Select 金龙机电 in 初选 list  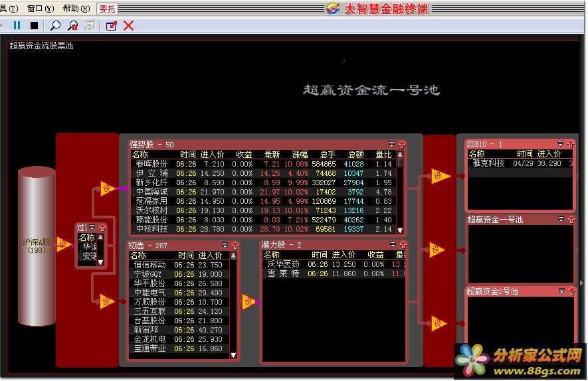pyautogui.click(x=179, y=339)
